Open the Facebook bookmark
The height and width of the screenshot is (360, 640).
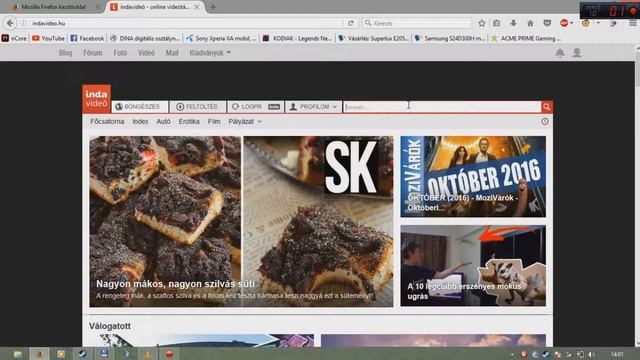coord(87,38)
